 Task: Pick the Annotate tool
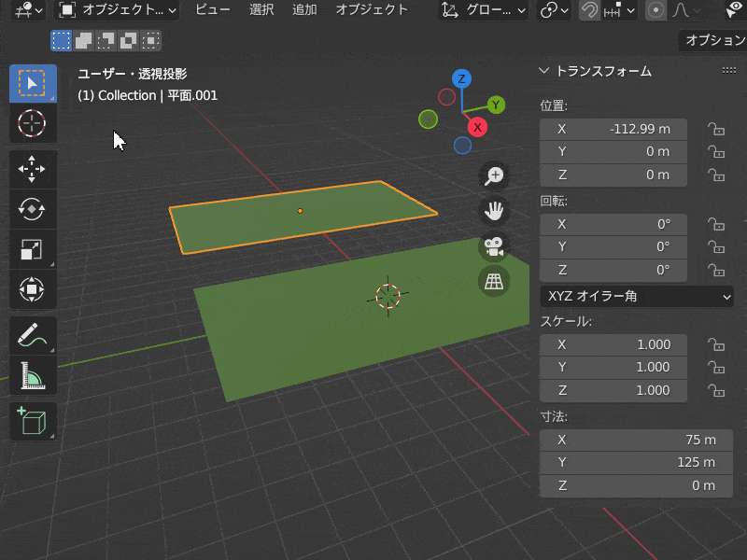[x=33, y=334]
